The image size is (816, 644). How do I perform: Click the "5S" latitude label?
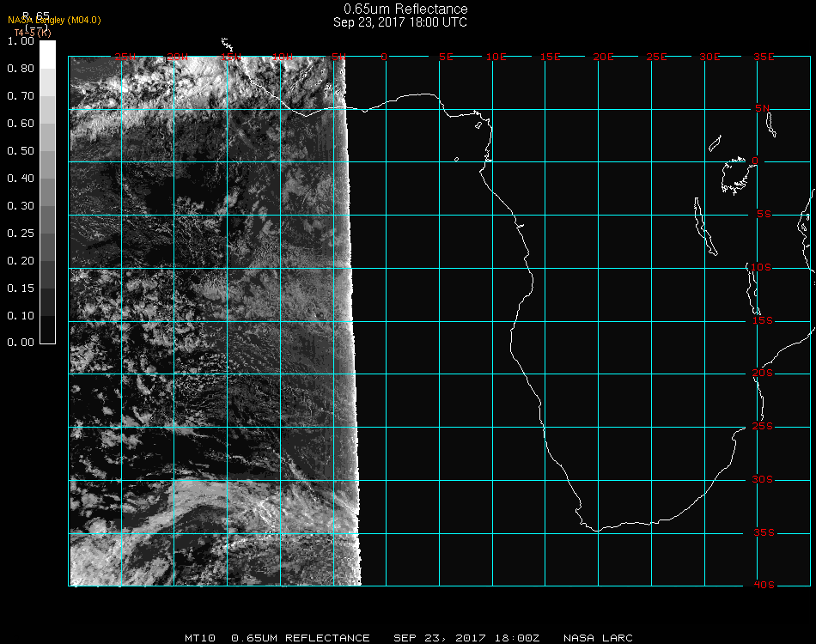point(764,215)
